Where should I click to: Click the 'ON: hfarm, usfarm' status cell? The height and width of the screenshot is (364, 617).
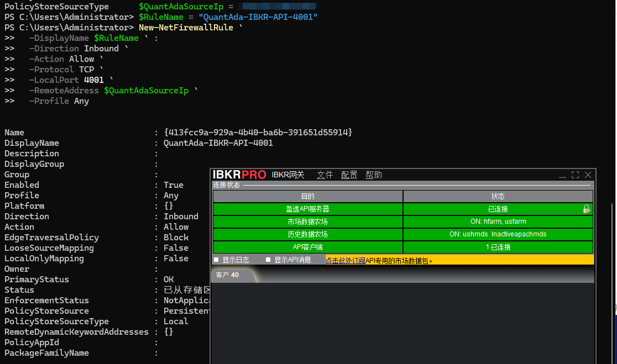498,221
